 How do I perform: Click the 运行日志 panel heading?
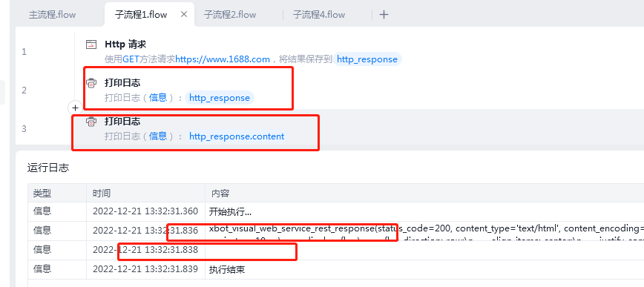(48, 168)
